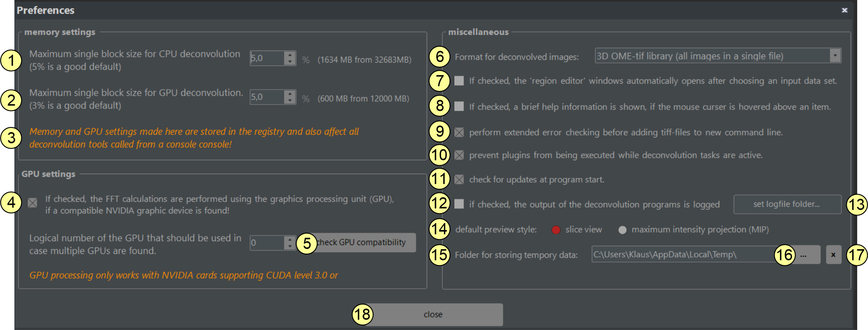Increase CPU deconvolution block size with up arrow

click(290, 55)
